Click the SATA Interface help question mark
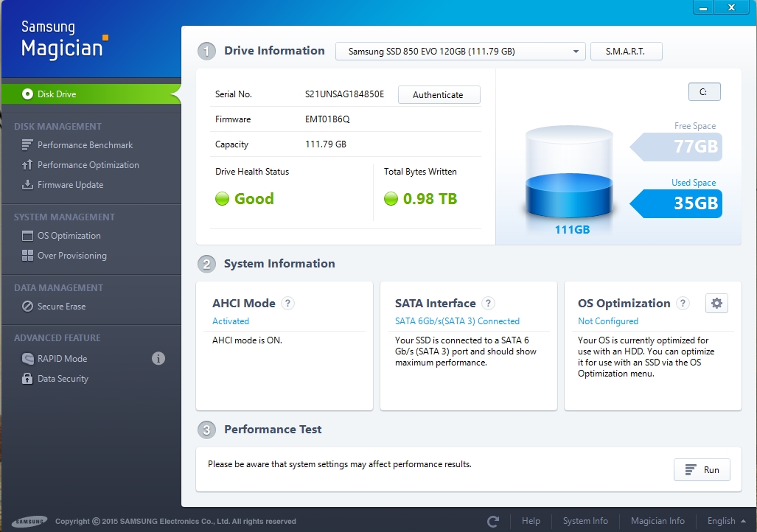Viewport: 757px width, 532px height. coord(488,303)
